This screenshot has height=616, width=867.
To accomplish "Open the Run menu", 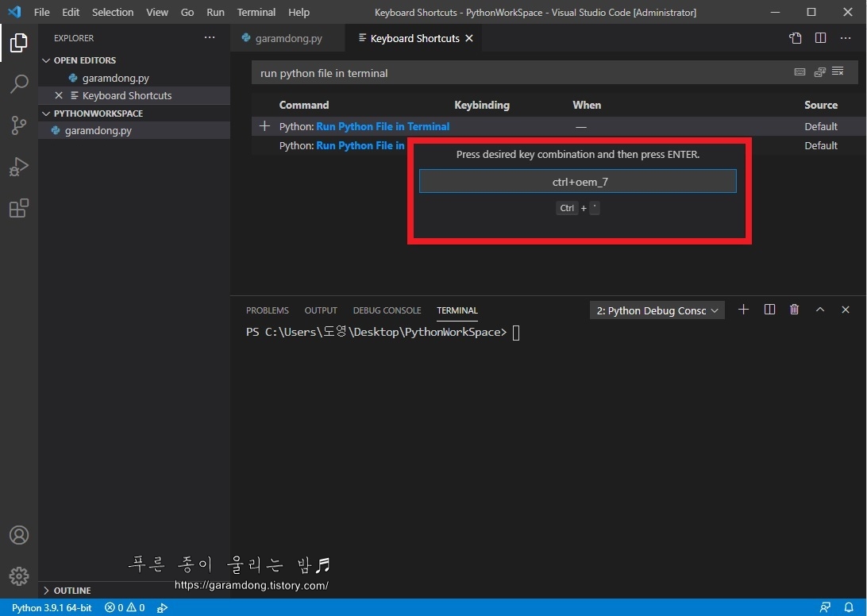I will (x=216, y=12).
